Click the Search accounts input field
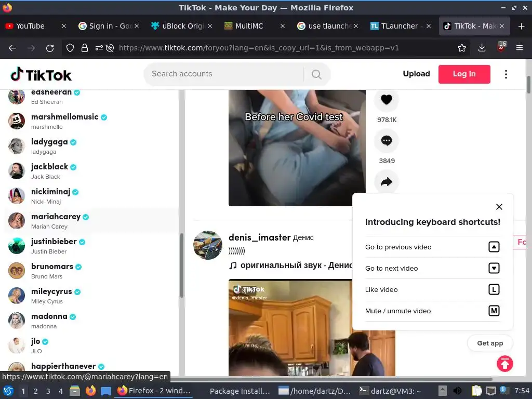Image resolution: width=532 pixels, height=399 pixels. tap(224, 74)
